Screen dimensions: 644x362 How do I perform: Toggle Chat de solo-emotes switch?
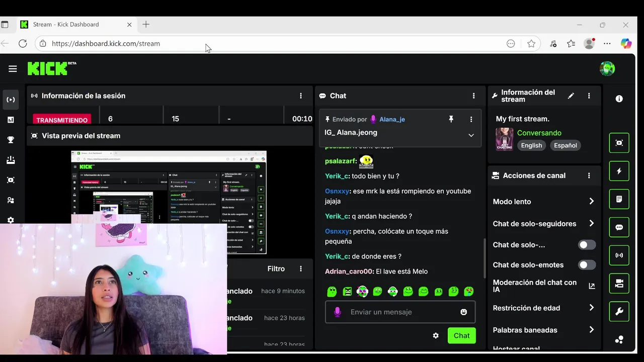click(x=587, y=265)
